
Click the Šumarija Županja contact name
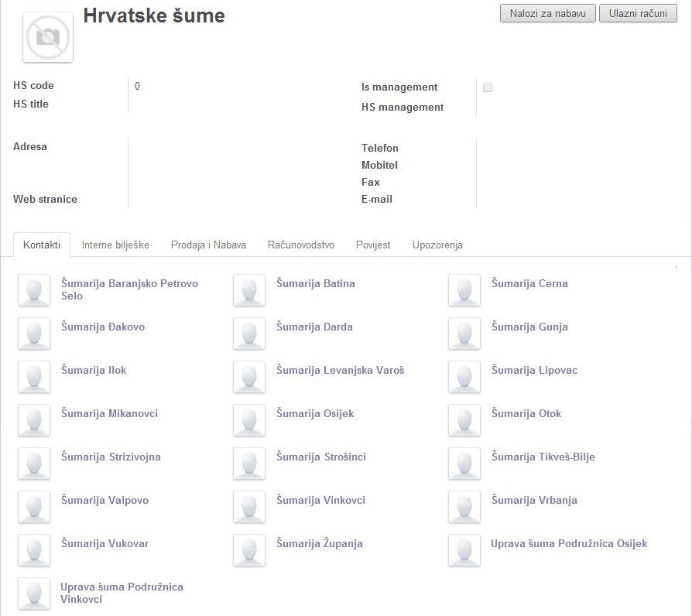[319, 543]
